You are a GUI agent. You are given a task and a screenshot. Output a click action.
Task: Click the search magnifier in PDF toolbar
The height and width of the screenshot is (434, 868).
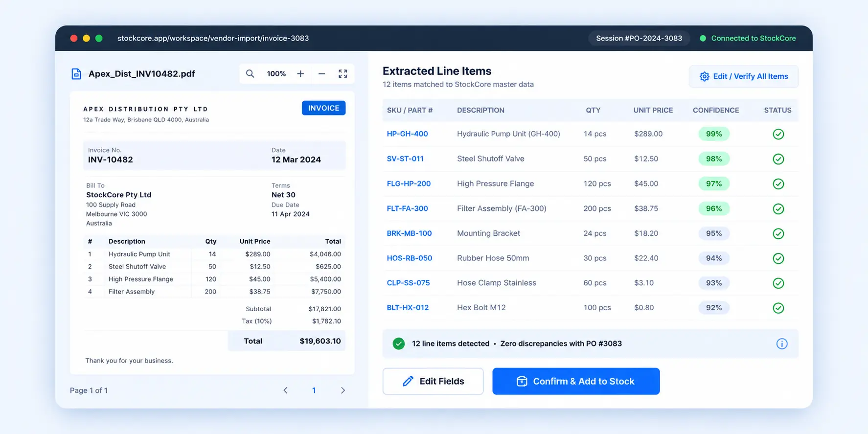click(250, 74)
